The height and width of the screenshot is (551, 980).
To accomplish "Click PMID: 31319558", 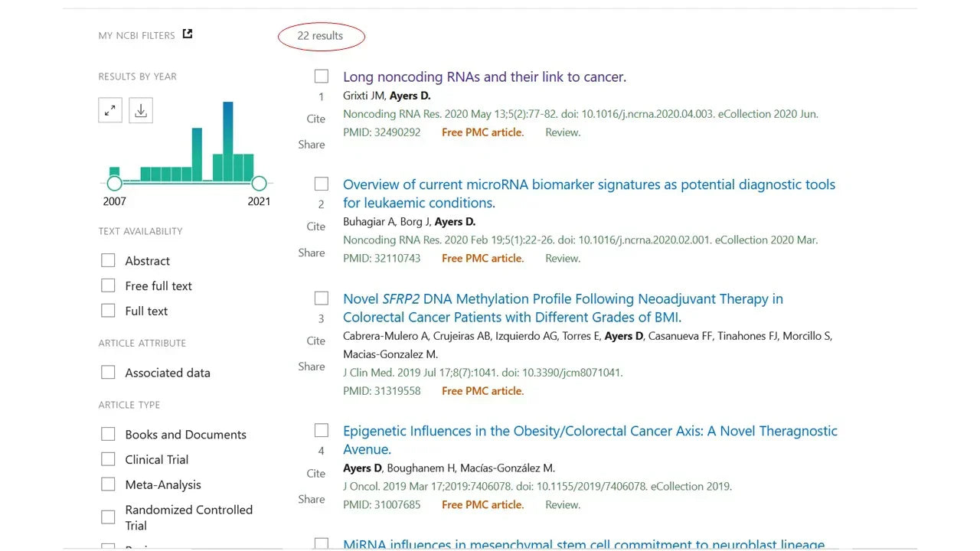I will 382,391.
